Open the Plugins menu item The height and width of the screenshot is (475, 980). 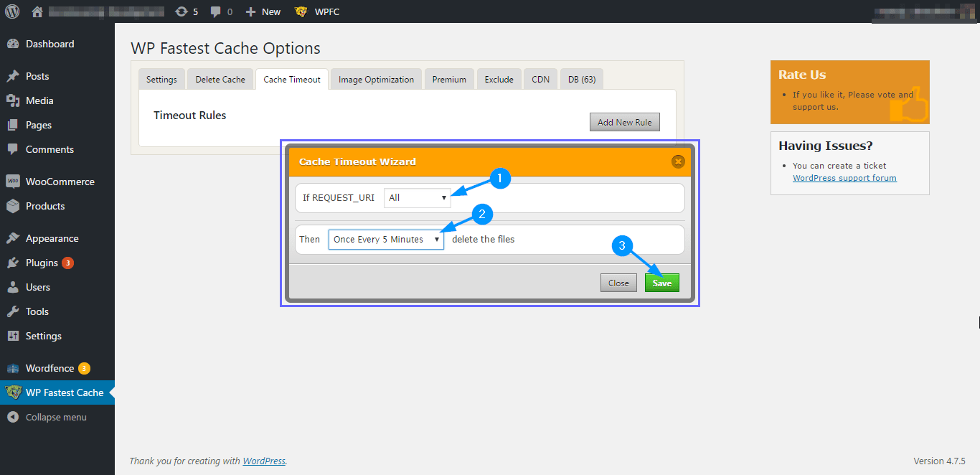42,263
